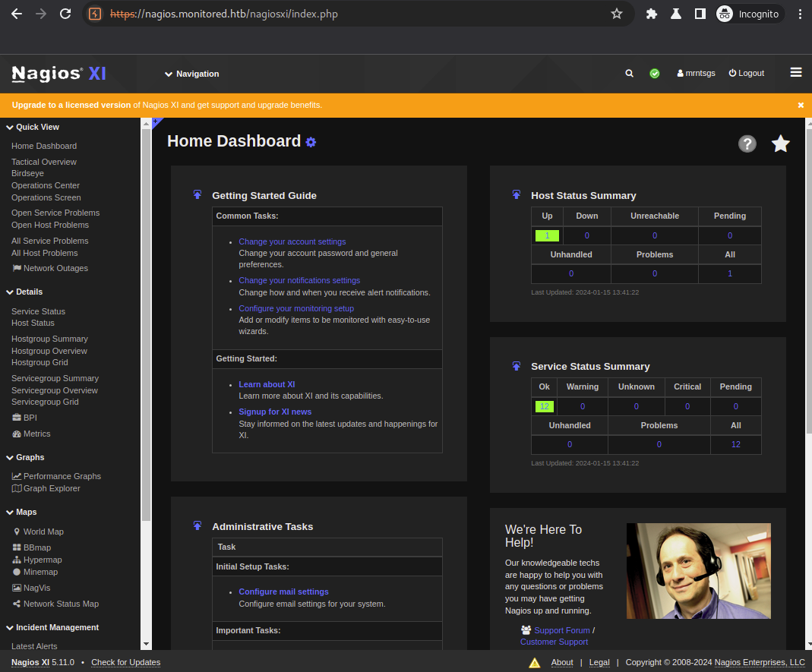Click the green Ok count 12
Image resolution: width=812 pixels, height=672 pixels.
pyautogui.click(x=544, y=406)
